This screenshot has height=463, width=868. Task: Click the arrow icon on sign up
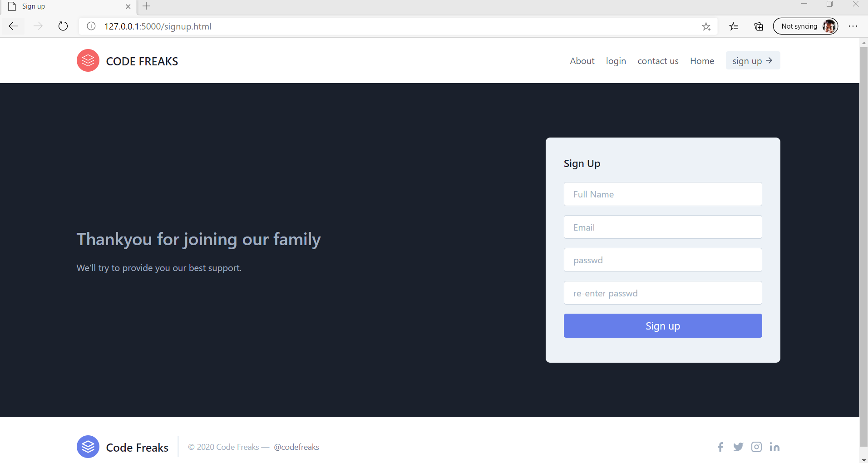[769, 60]
